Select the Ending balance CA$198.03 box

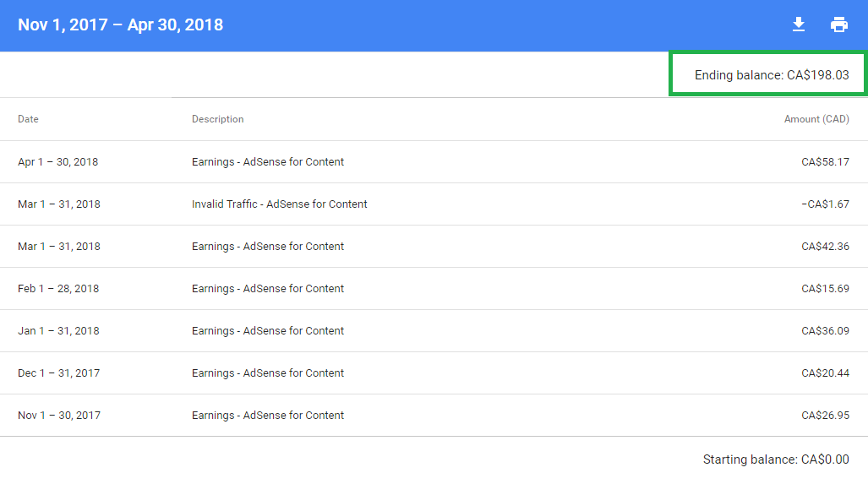point(767,74)
